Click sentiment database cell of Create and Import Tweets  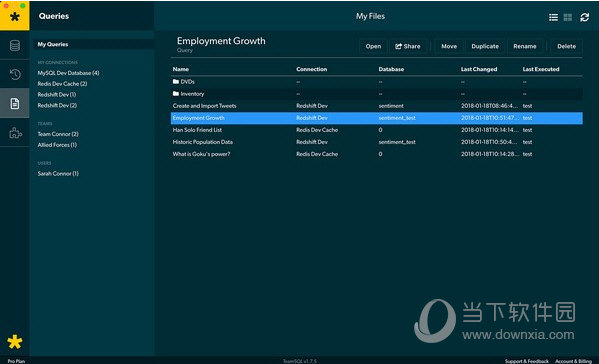[391, 106]
